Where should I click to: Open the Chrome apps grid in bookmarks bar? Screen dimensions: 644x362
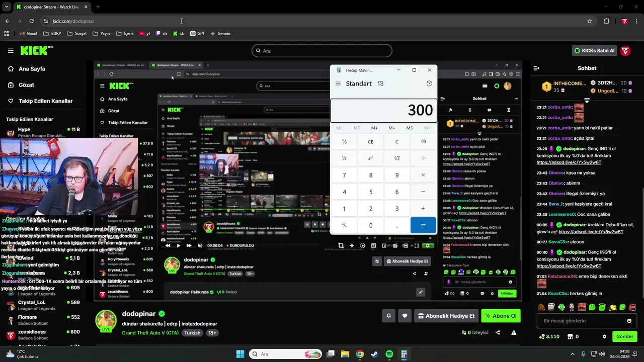(7, 34)
